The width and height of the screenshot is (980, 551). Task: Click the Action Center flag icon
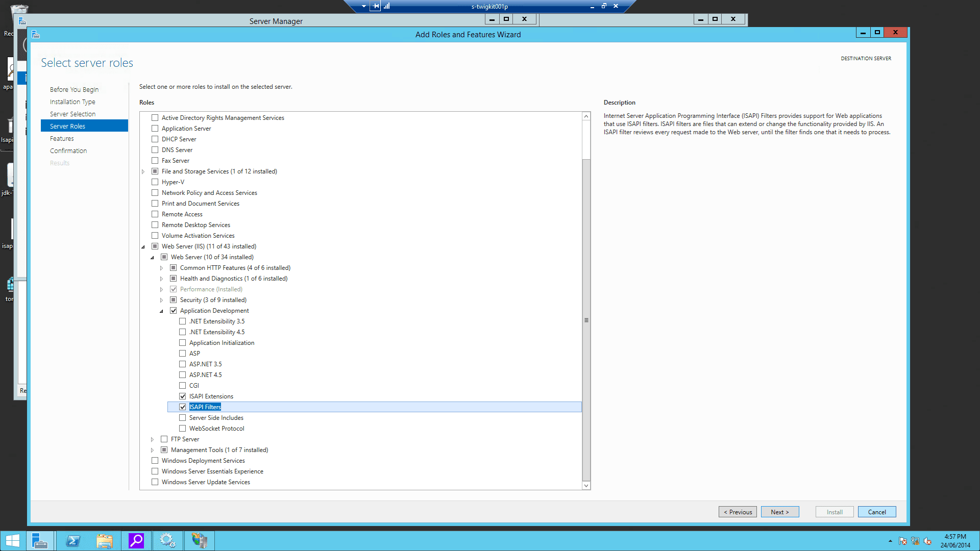point(903,541)
